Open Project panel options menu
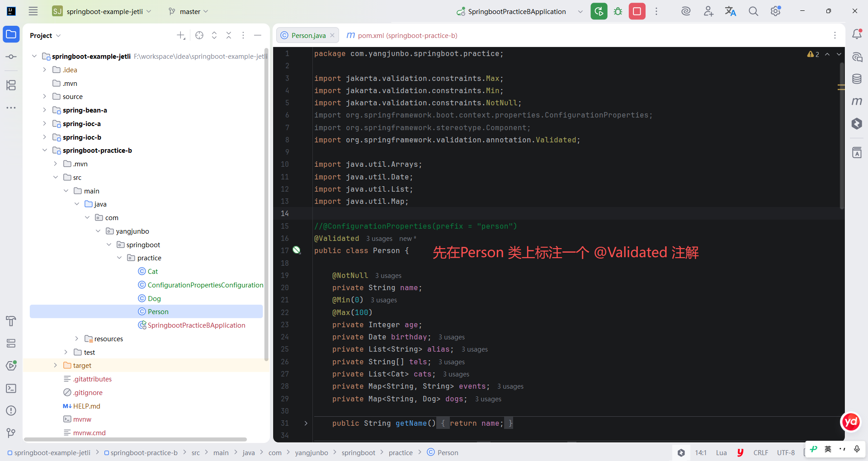Screen dimensions: 868x461 point(243,35)
